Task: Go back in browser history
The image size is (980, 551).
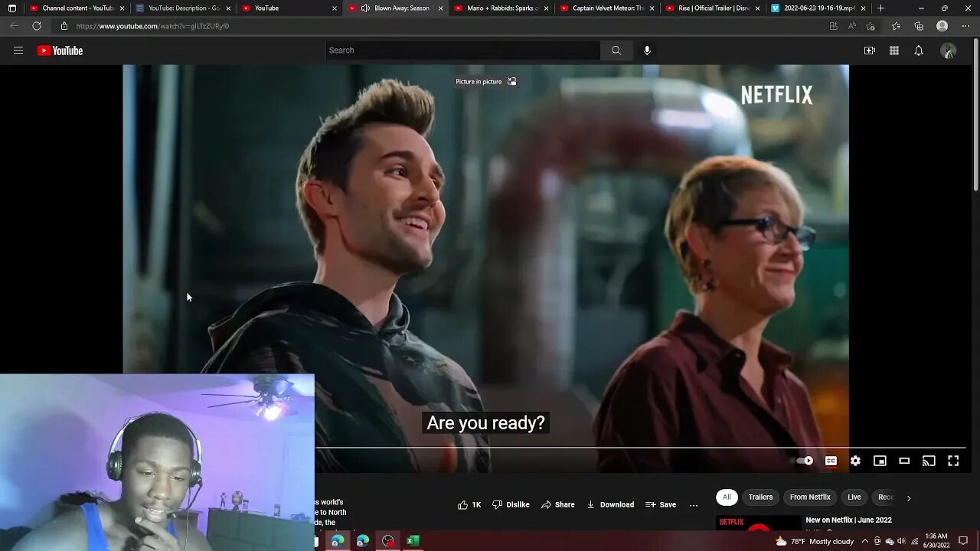Action: pyautogui.click(x=14, y=26)
